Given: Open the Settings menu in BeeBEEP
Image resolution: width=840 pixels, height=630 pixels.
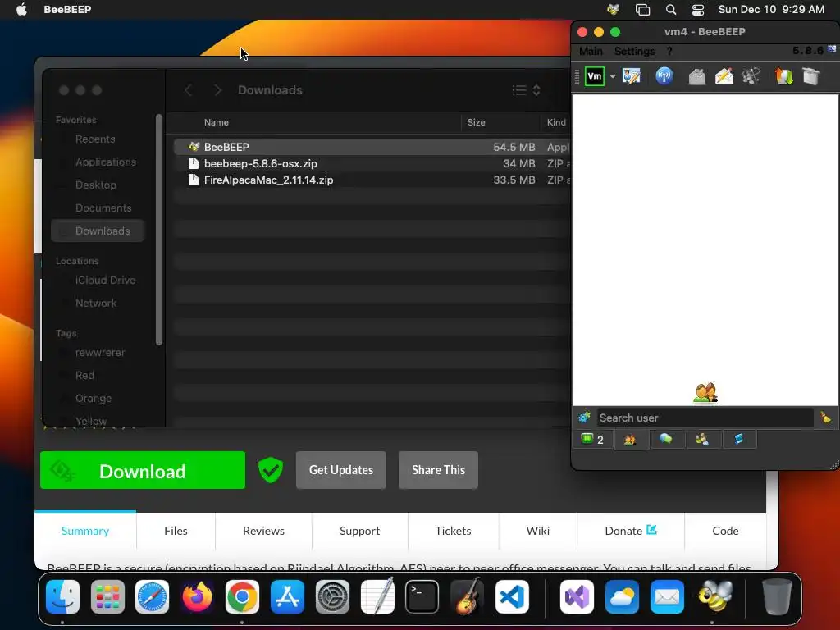Looking at the screenshot, I should click(x=634, y=51).
